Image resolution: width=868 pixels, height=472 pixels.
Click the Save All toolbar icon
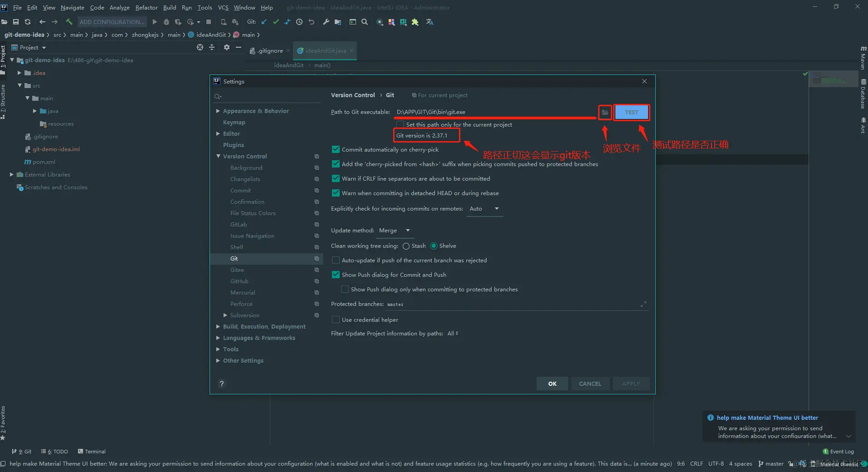pos(16,22)
